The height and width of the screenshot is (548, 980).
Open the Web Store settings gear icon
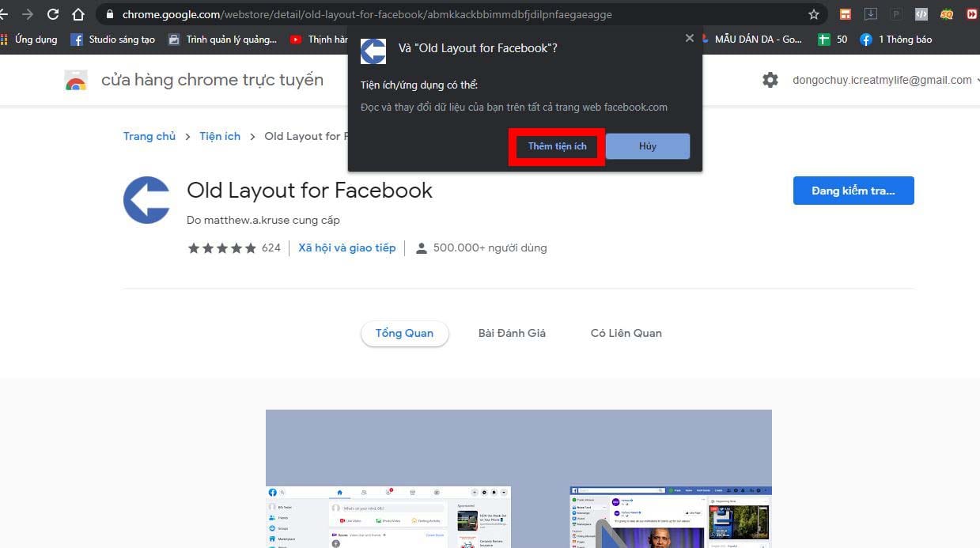point(770,79)
